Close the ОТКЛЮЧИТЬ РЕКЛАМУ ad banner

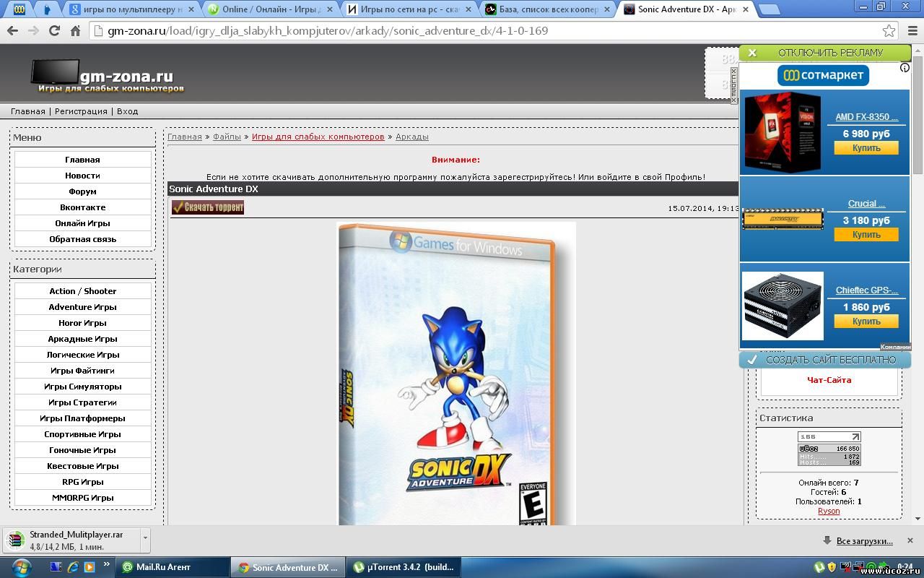tap(752, 53)
